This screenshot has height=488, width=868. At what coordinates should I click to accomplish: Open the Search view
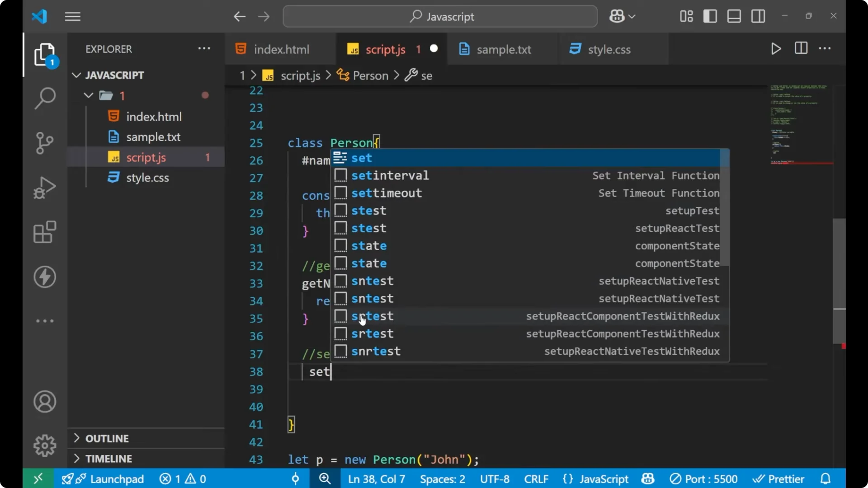coord(45,98)
